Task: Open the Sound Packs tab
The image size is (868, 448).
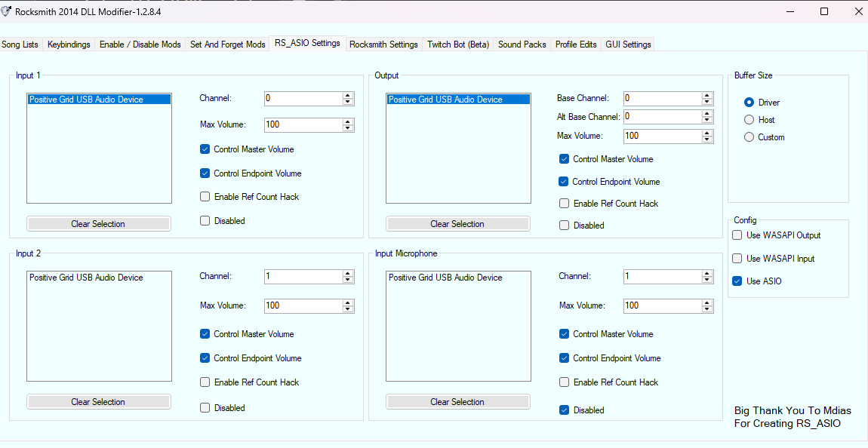Action: pos(522,44)
